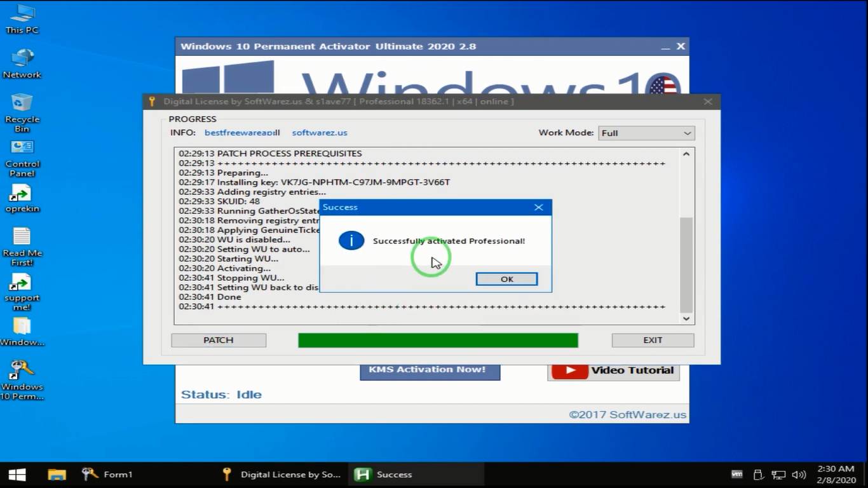868x488 pixels.
Task: Close the Windows 10 Permanent Activator window
Action: click(681, 46)
